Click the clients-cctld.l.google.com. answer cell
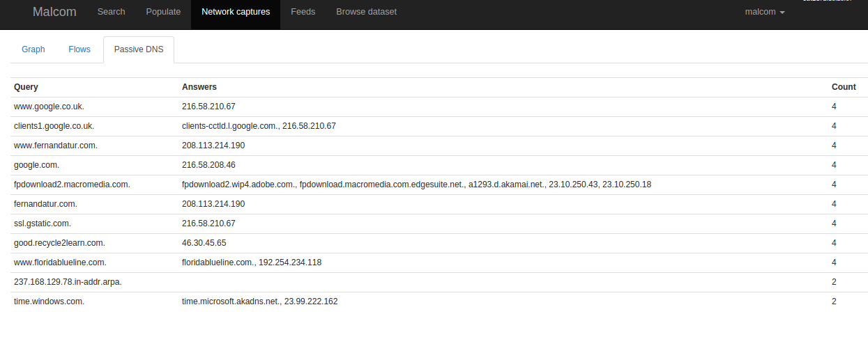Viewport: 868px width, 353px height. pyautogui.click(x=259, y=126)
